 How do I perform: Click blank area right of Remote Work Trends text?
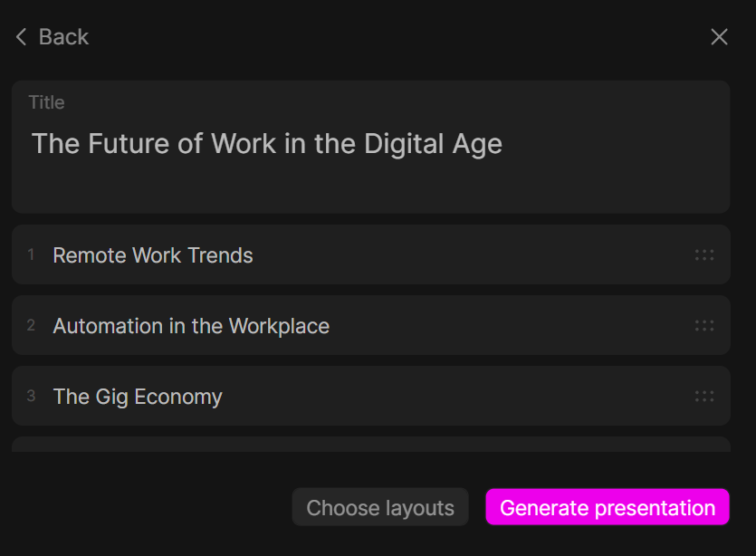(471, 255)
